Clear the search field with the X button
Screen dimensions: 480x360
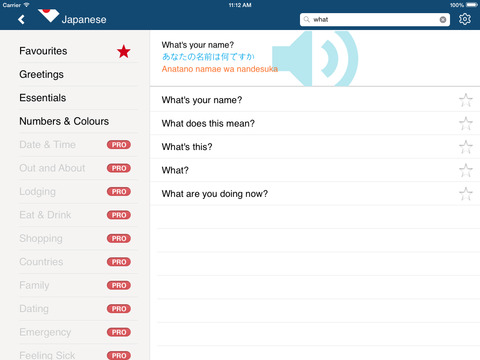click(x=443, y=20)
